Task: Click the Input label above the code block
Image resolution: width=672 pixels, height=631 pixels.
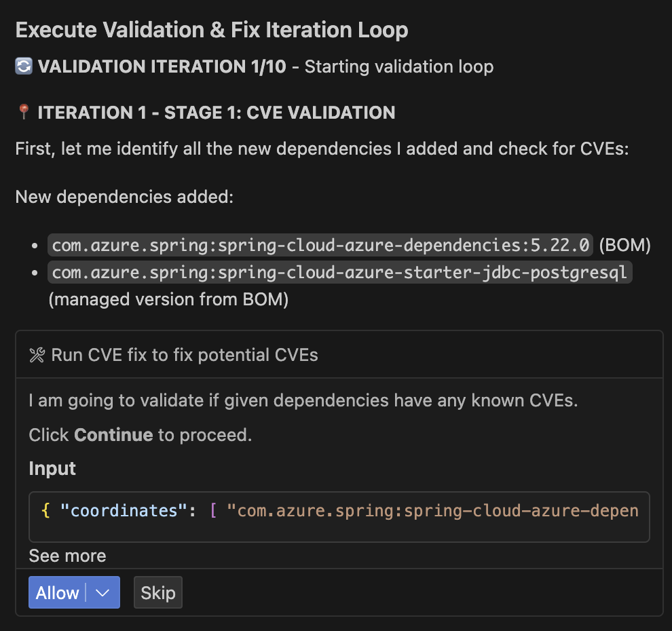Action: [45, 468]
